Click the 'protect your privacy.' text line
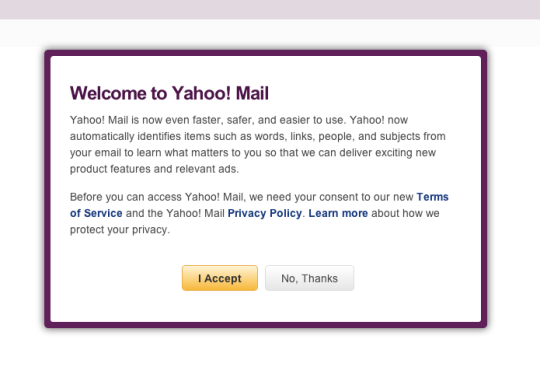This screenshot has width=540, height=388. pyautogui.click(x=120, y=230)
